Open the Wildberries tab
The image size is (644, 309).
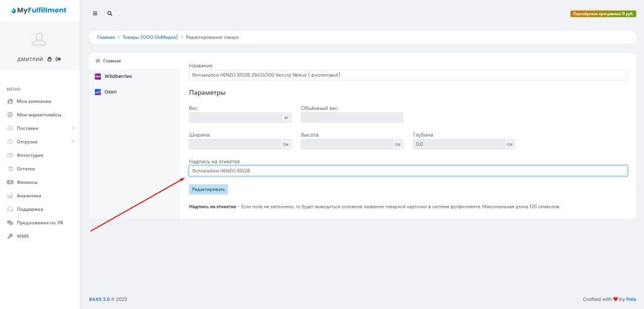coord(118,76)
